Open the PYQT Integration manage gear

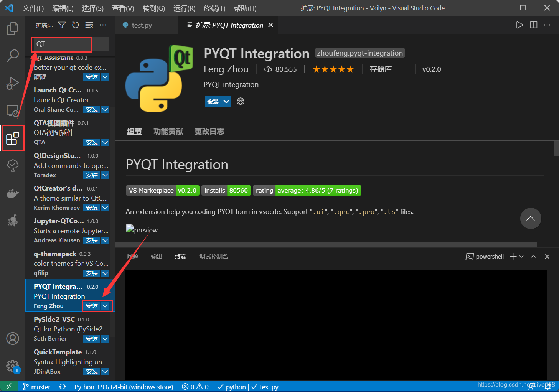click(x=240, y=101)
